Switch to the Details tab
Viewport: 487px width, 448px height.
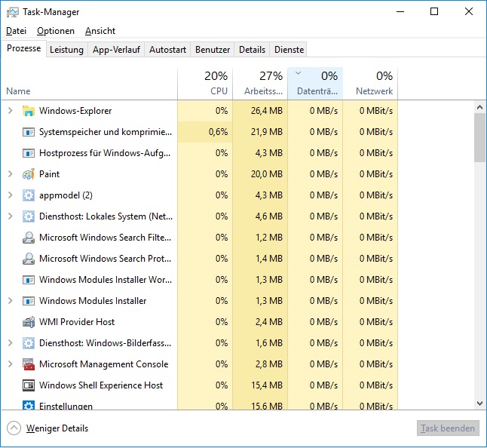click(252, 50)
